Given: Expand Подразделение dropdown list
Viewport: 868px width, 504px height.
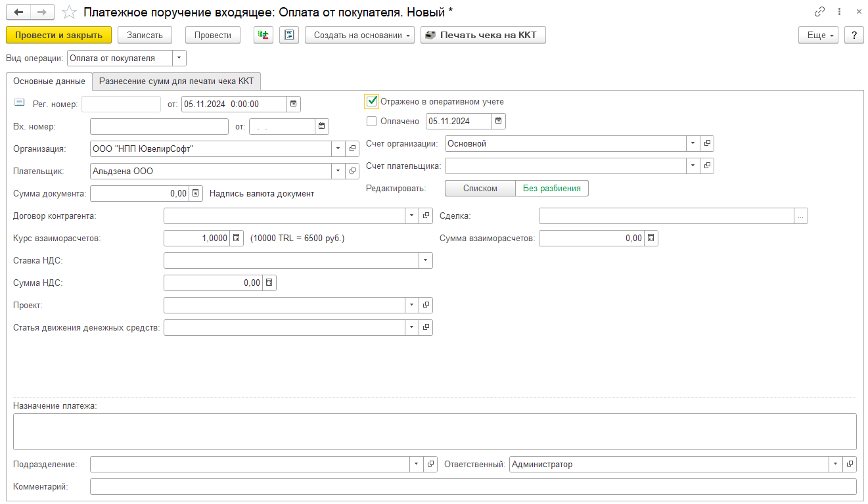Looking at the screenshot, I should point(417,464).
